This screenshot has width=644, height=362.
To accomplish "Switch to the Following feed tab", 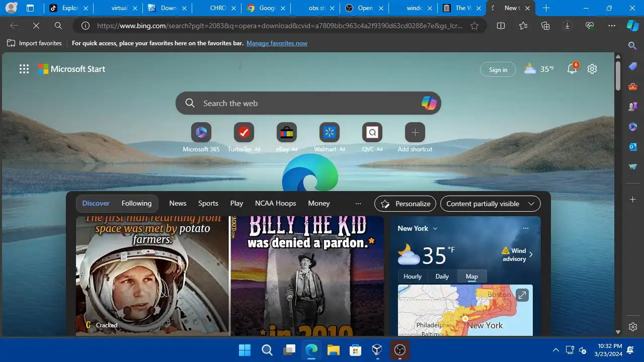I will [136, 204].
